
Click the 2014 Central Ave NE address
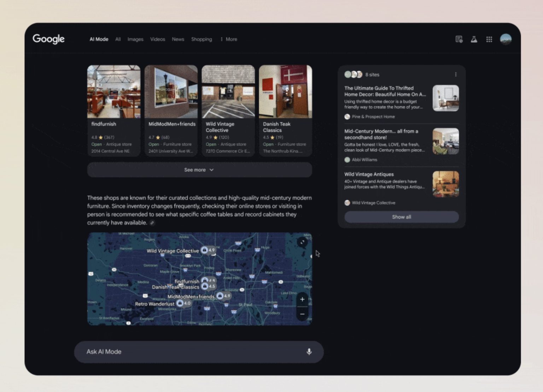pos(110,151)
